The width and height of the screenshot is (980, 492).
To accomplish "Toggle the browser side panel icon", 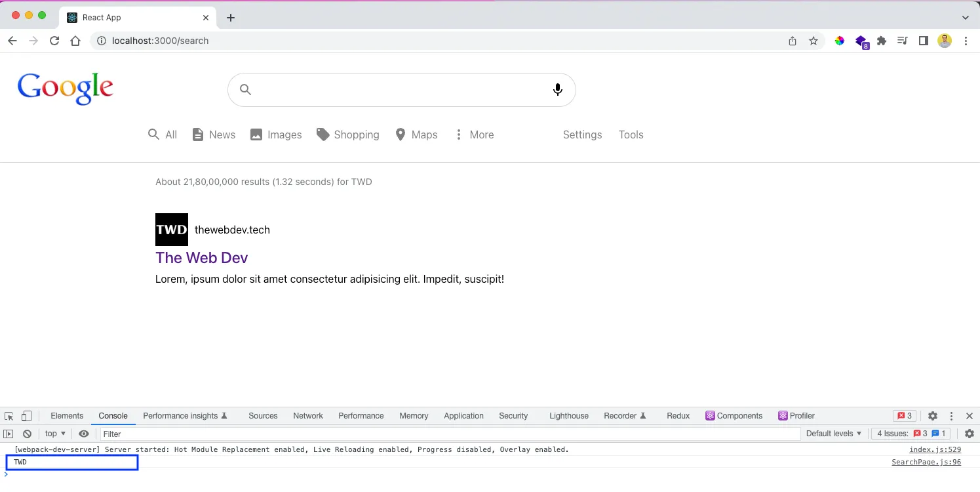I will (x=924, y=41).
